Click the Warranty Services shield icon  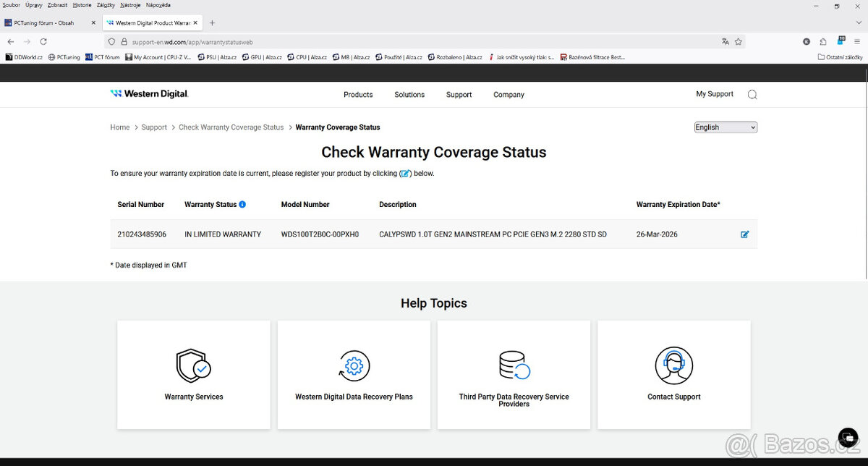coord(194,365)
